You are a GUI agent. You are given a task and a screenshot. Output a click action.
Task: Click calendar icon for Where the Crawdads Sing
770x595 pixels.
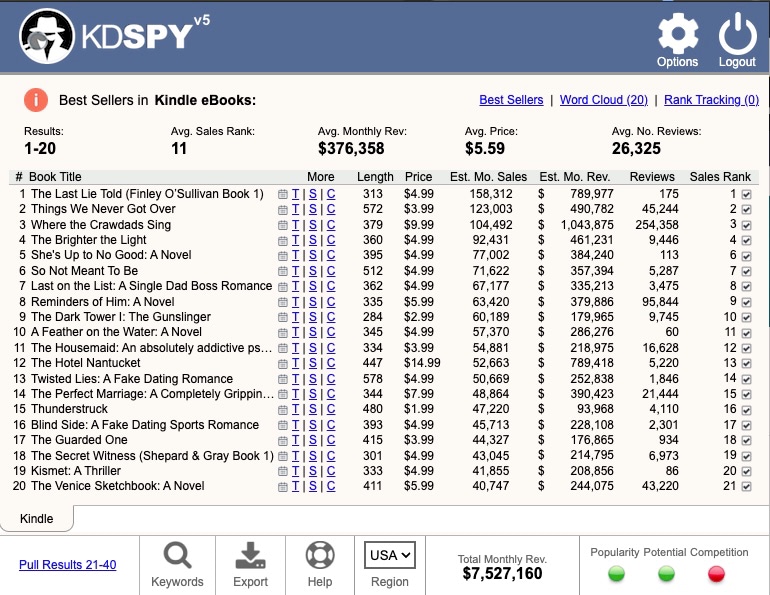point(283,225)
